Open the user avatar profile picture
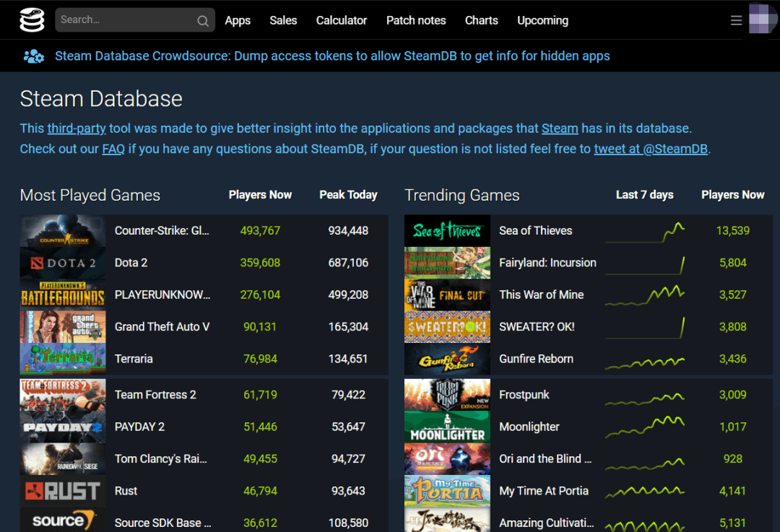 click(762, 18)
